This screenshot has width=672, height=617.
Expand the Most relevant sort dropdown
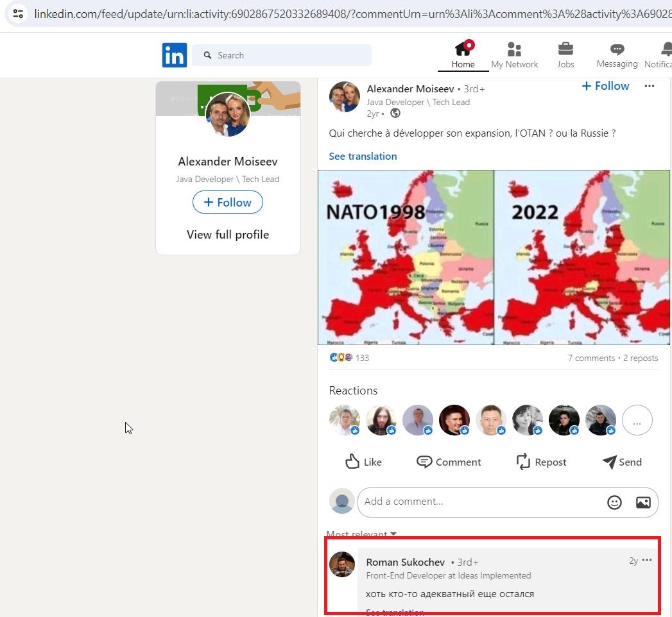pos(361,534)
